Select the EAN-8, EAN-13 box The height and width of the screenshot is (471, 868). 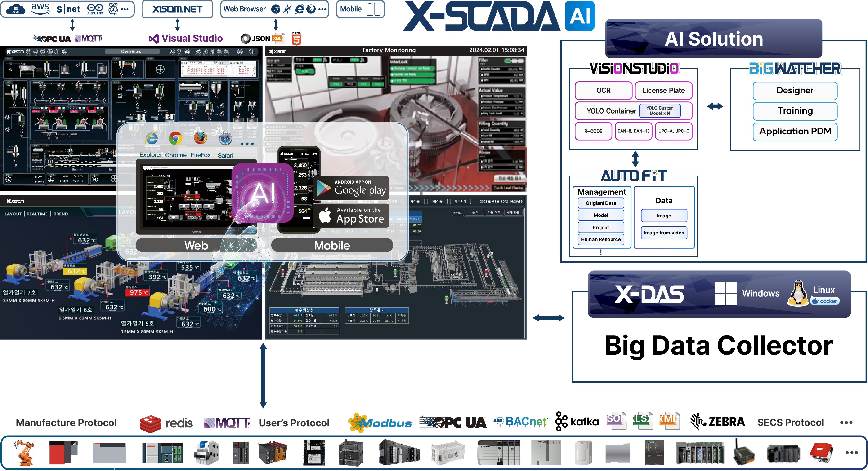point(633,131)
